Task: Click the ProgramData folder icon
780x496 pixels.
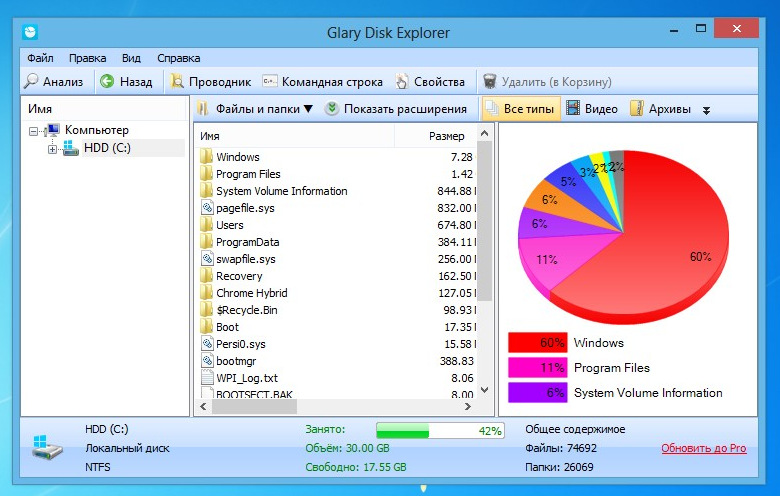Action: pos(206,242)
